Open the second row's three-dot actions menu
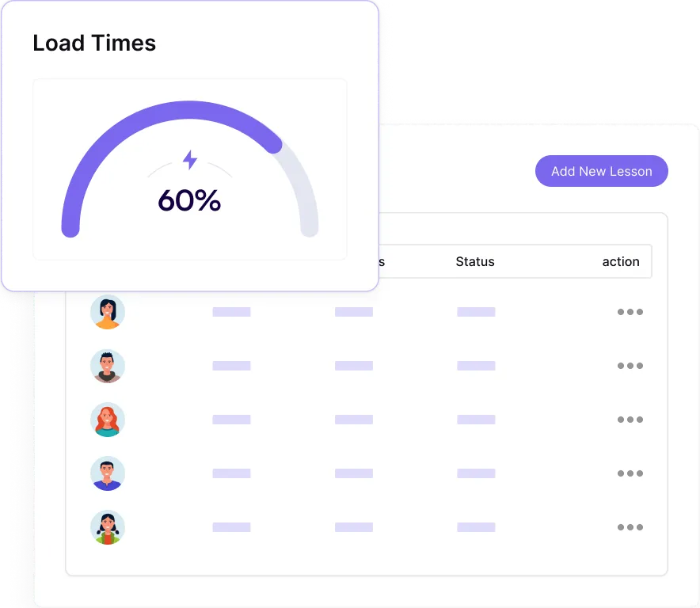The width and height of the screenshot is (700, 608). (x=630, y=366)
